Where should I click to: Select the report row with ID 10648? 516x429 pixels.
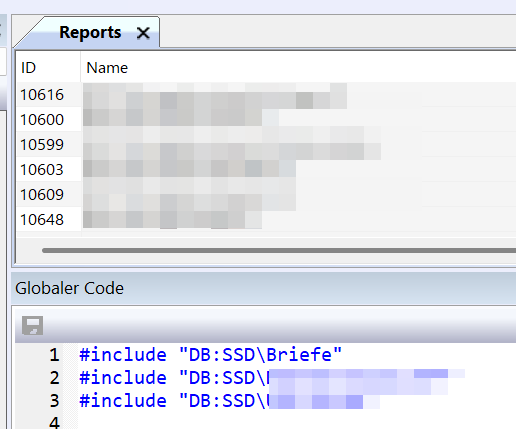pos(266,219)
